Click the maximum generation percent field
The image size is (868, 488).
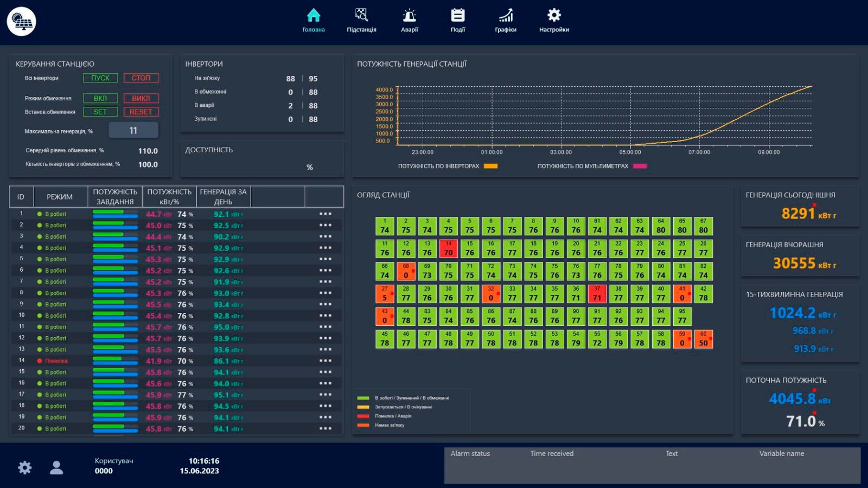tap(133, 131)
